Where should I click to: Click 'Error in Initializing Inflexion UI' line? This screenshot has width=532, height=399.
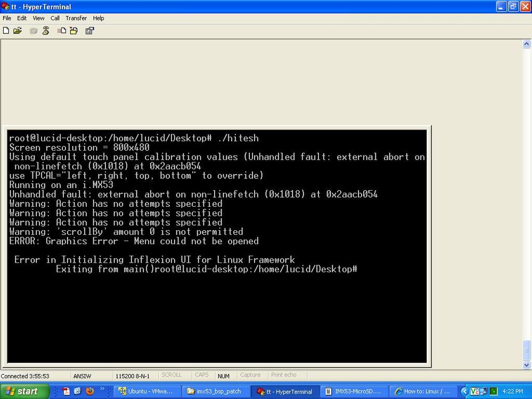(155, 260)
